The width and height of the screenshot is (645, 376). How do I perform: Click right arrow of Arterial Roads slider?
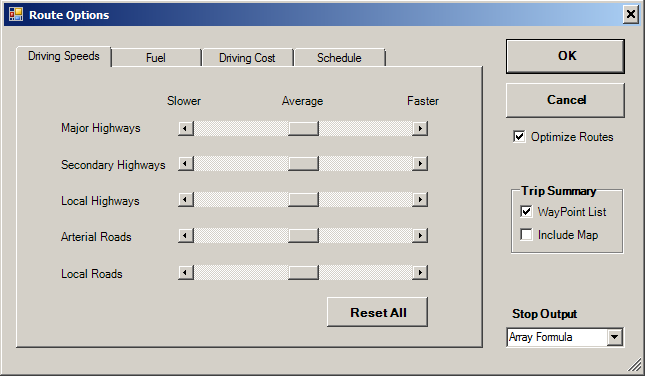click(x=420, y=236)
